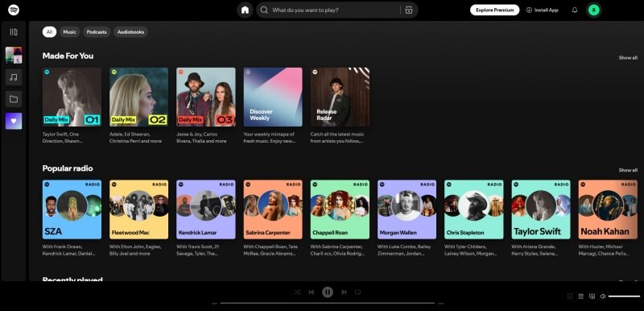Open the Made For You heading

[68, 56]
